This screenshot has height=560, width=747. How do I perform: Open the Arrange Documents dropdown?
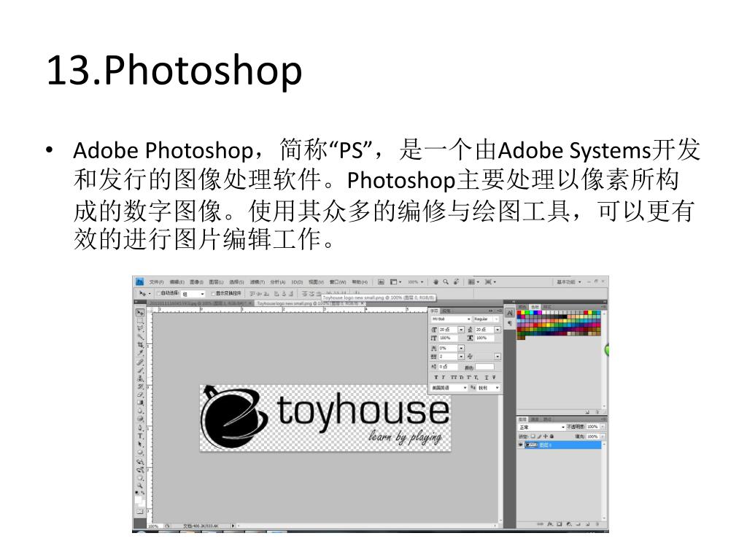[473, 282]
